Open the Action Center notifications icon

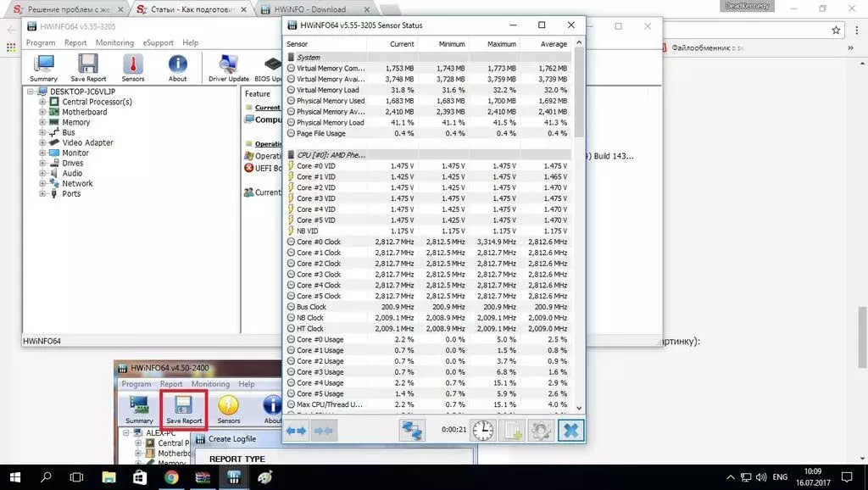click(847, 477)
